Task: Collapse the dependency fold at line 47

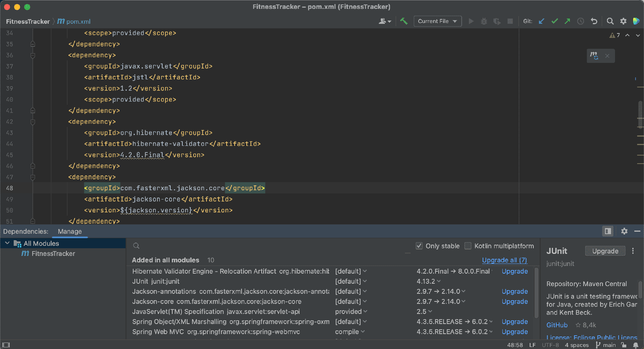Action: coord(33,177)
